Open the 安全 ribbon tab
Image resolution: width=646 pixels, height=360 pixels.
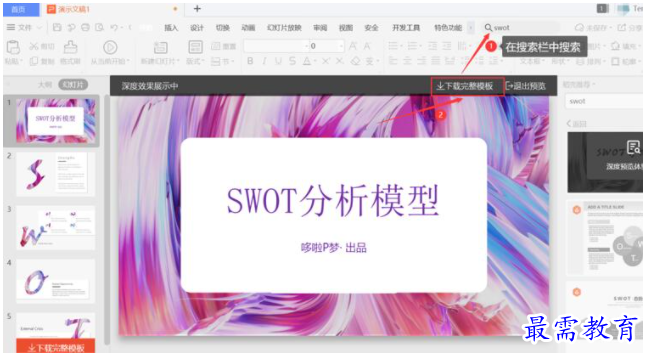[371, 28]
